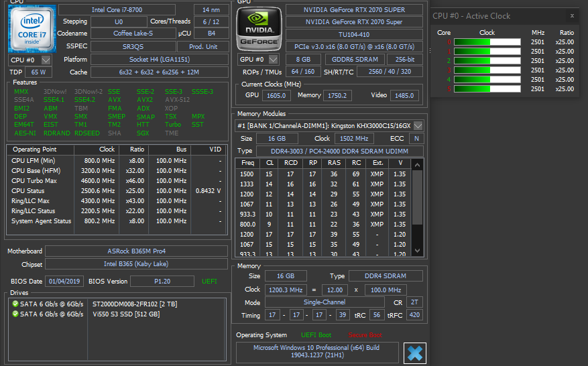
Task: Click Core 0 clock bar
Action: point(487,42)
